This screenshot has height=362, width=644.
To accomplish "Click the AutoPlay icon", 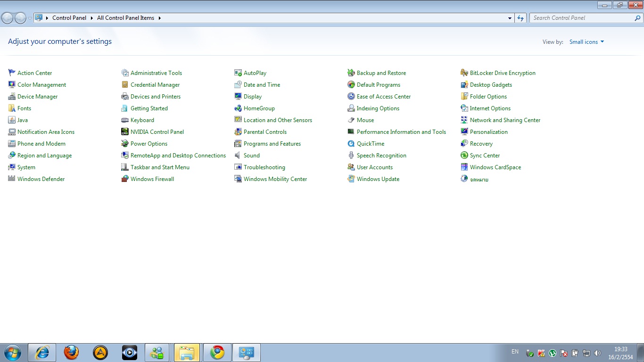I will [238, 73].
